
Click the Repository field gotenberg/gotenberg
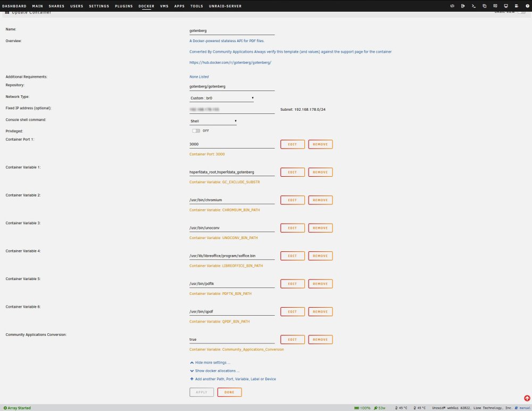coord(232,87)
